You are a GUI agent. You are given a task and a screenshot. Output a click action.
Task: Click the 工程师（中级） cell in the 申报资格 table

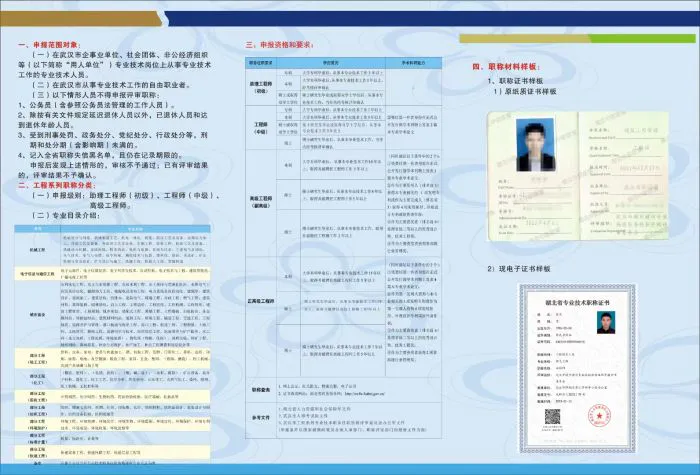(x=261, y=128)
